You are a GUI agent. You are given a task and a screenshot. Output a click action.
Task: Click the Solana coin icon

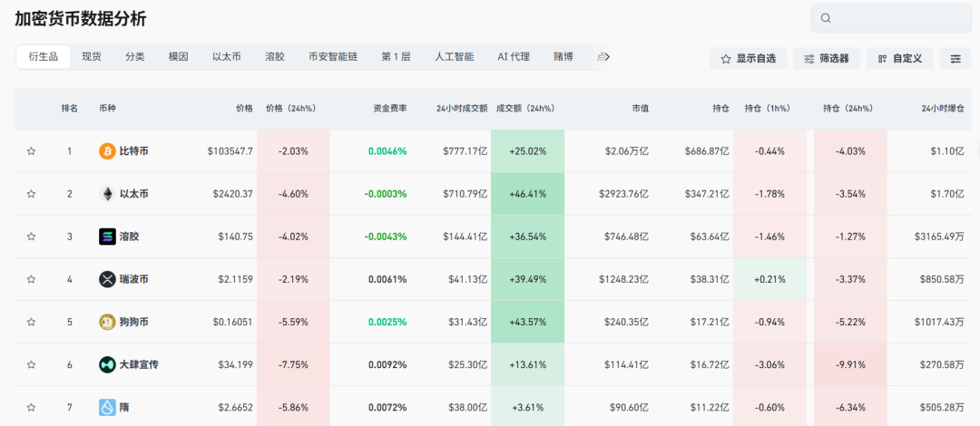tap(107, 237)
